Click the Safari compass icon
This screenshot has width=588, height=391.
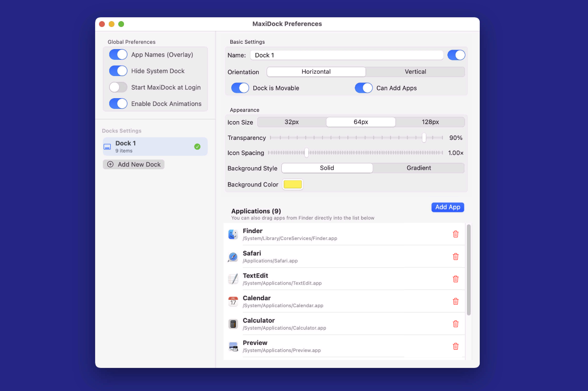[x=233, y=257]
